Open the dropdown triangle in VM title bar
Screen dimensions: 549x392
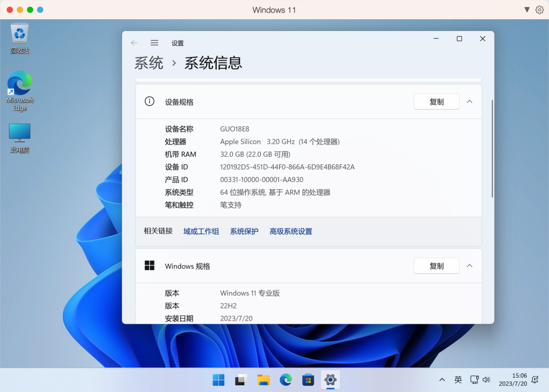point(527,10)
